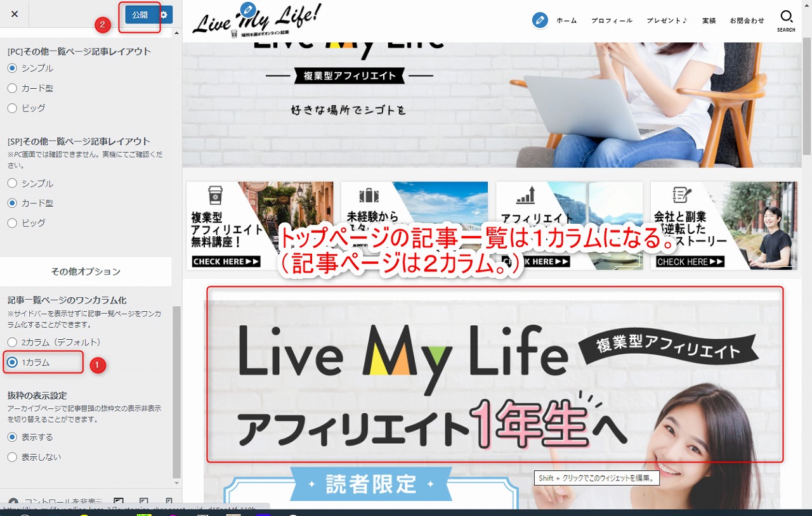
Task: Select 1カラム radio option
Action: (12, 363)
